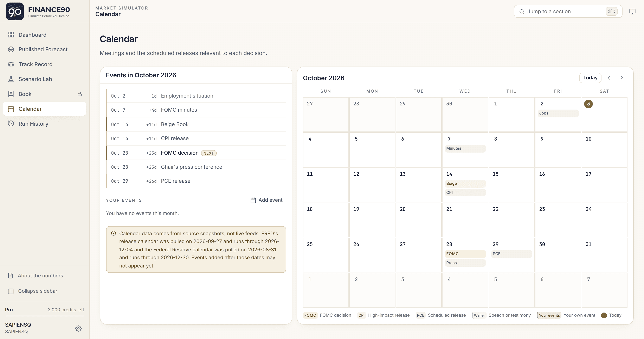Go to next month with right chevron
This screenshot has height=339, width=644.
622,78
